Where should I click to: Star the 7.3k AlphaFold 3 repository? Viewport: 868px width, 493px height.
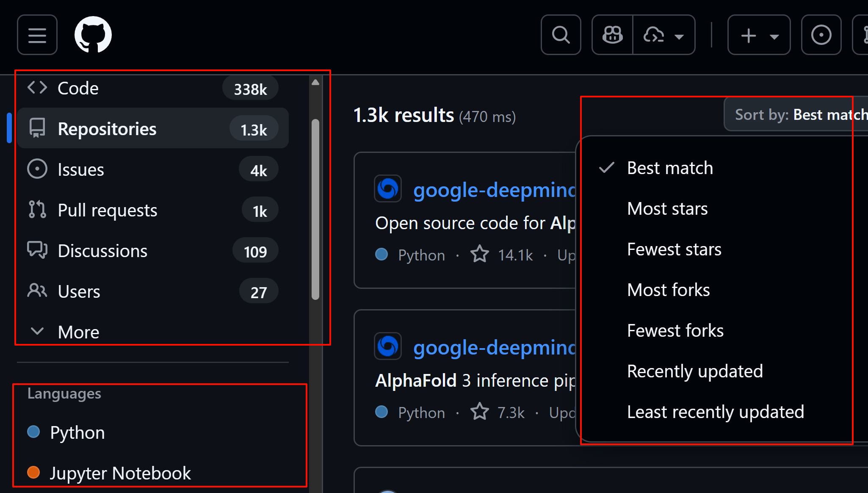[480, 412]
